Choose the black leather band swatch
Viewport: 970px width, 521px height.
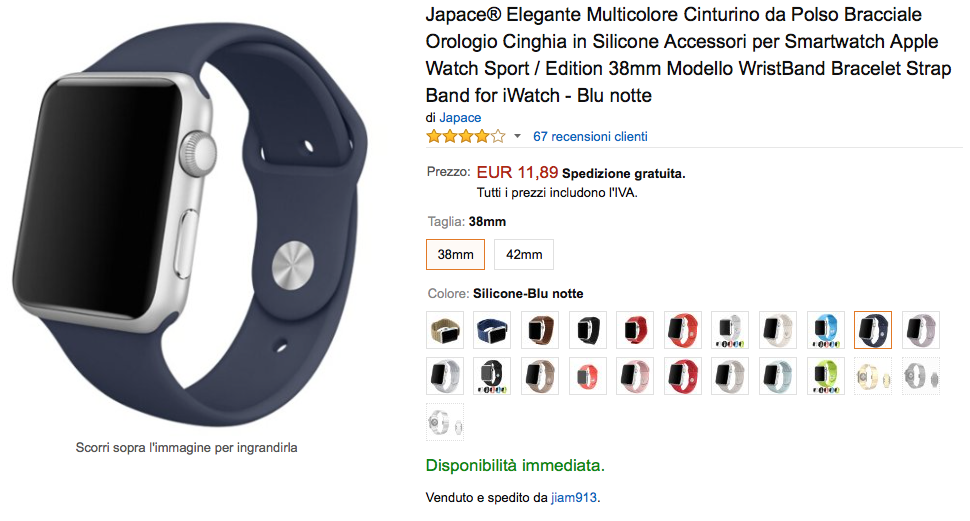(x=588, y=330)
